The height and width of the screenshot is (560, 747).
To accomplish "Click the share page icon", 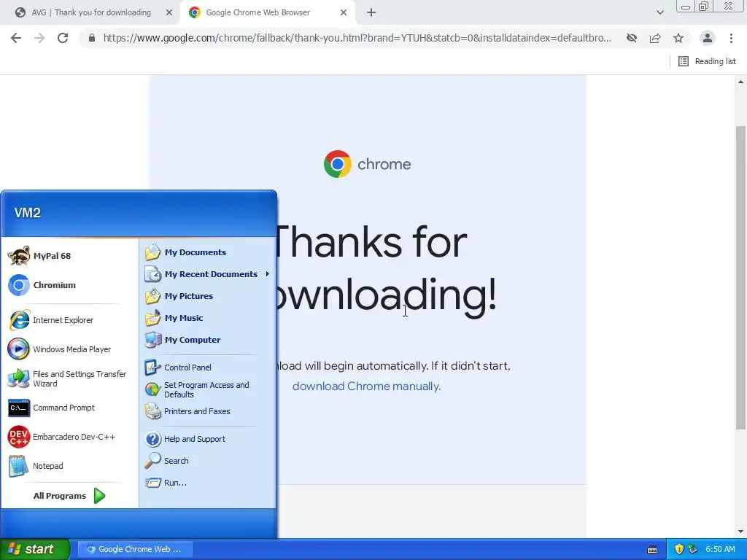I will pyautogui.click(x=655, y=38).
